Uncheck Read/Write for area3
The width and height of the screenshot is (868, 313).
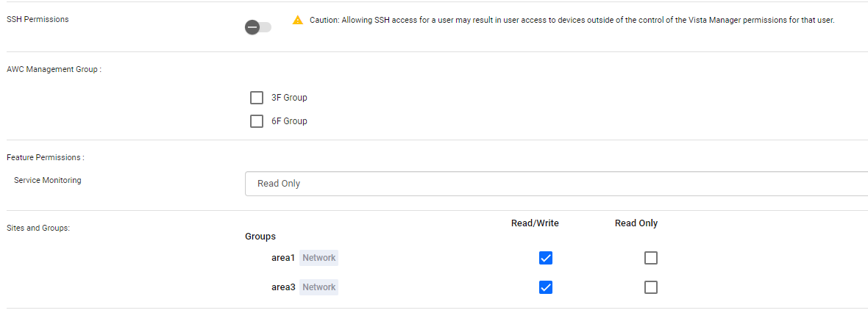[x=546, y=287]
